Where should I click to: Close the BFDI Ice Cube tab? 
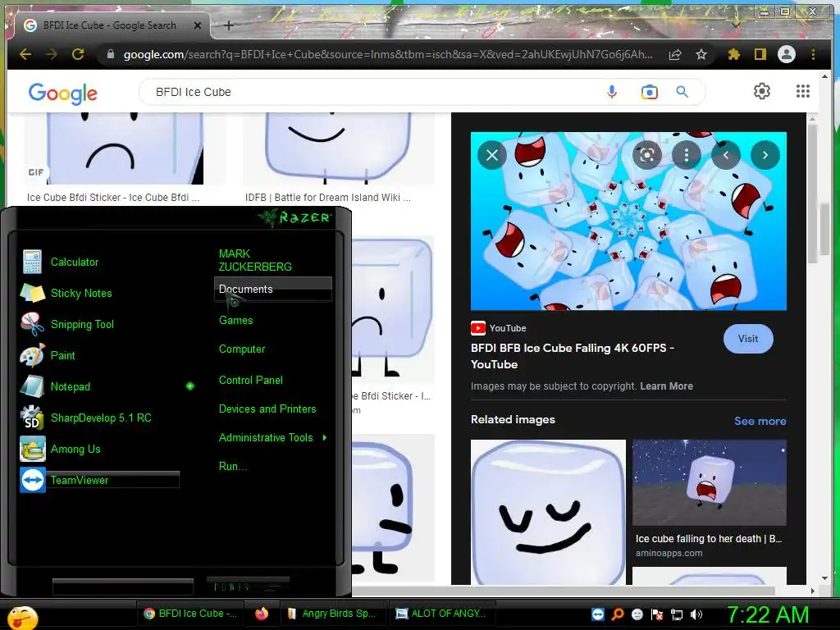(197, 25)
